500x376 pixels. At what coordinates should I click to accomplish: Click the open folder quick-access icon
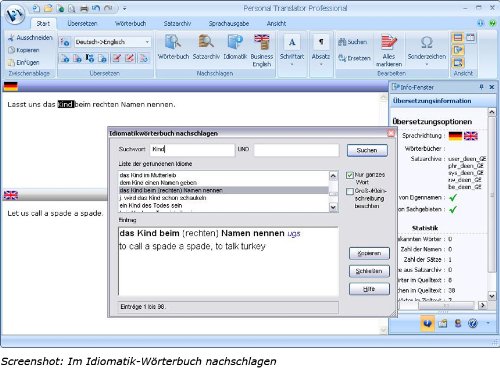48,8
